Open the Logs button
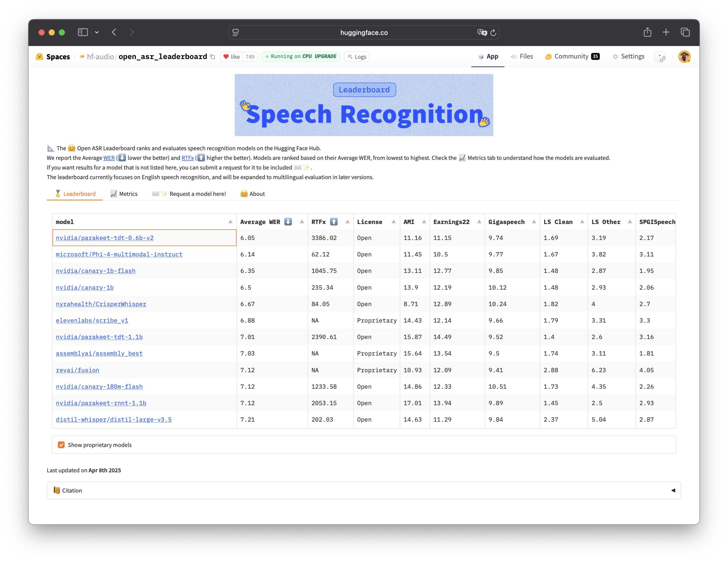The height and width of the screenshot is (562, 728). (x=357, y=57)
